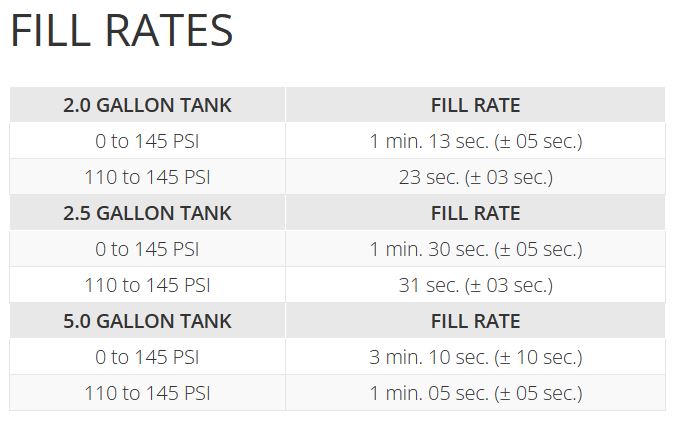Select the 1 min. 30 sec. fill rate cell
Viewport: 680px width, 421px height.
pos(475,249)
